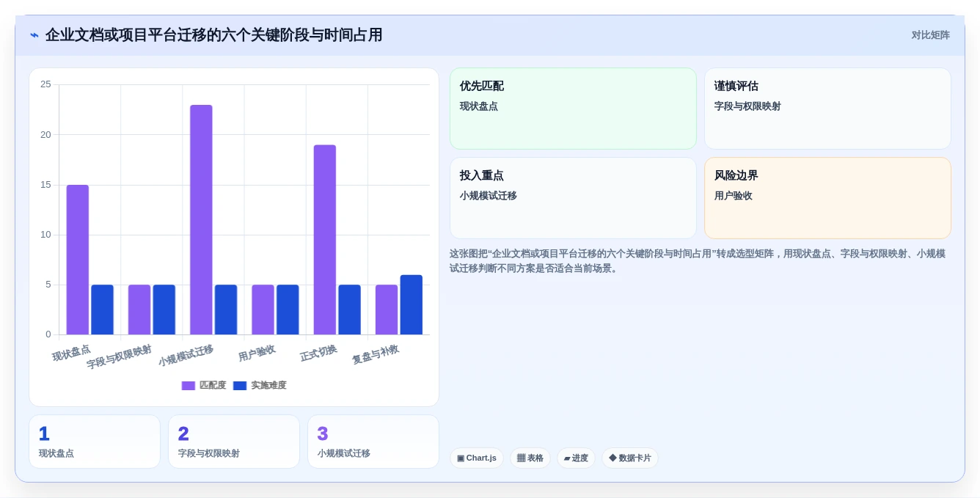
Task: Open the 投入重点 matrix card
Action: pyautogui.click(x=573, y=198)
